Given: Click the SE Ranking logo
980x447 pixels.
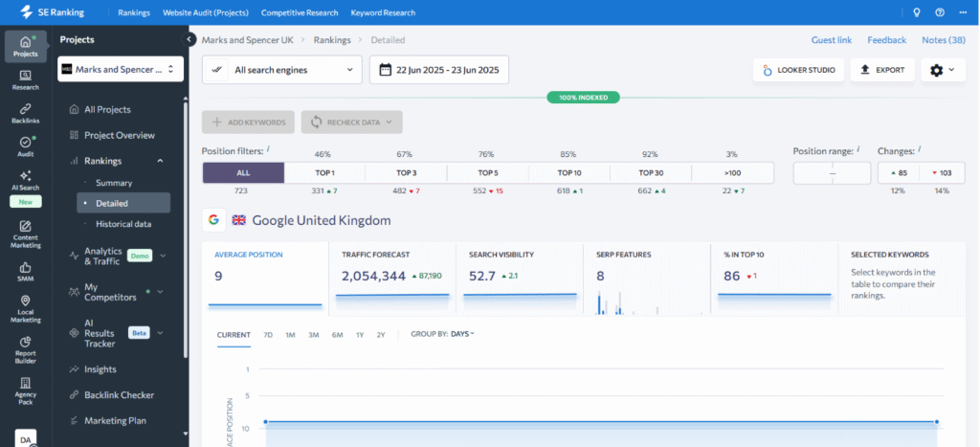Looking at the screenshot, I should tap(52, 11).
